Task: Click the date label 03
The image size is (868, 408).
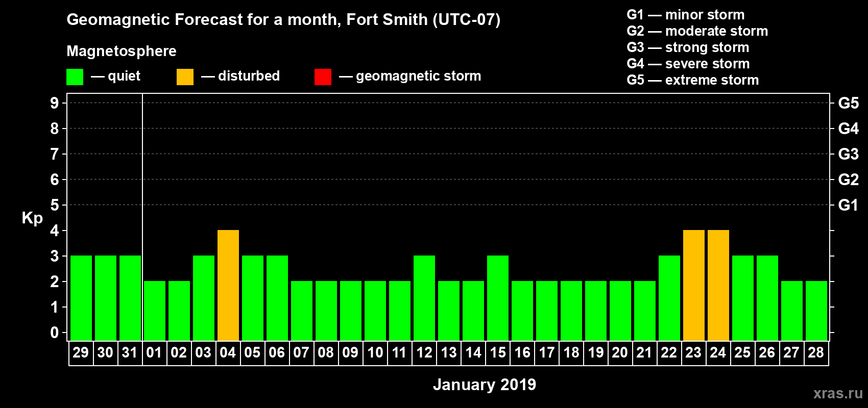Action: 203,352
